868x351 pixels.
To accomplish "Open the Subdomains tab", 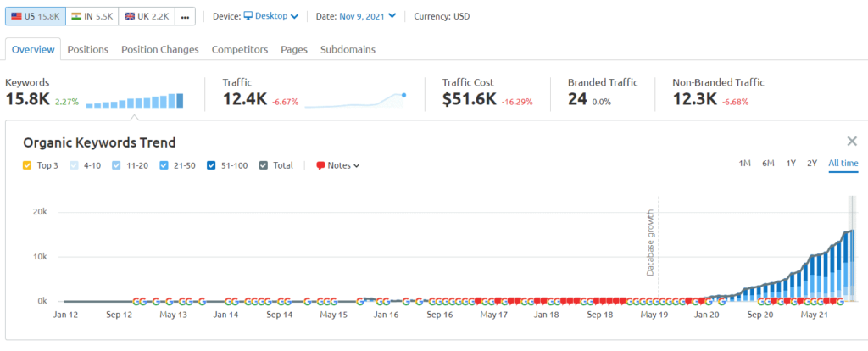I will tap(348, 49).
